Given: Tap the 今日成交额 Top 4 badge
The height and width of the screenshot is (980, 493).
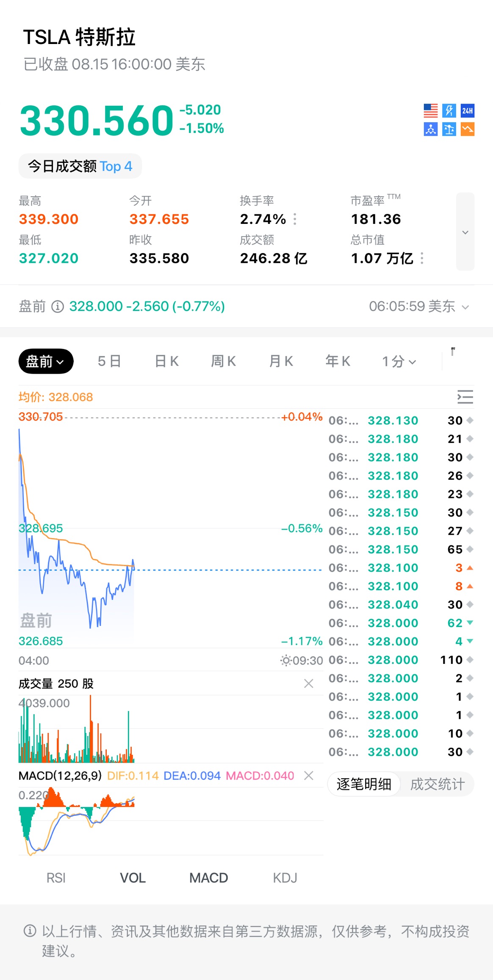Looking at the screenshot, I should click(80, 166).
